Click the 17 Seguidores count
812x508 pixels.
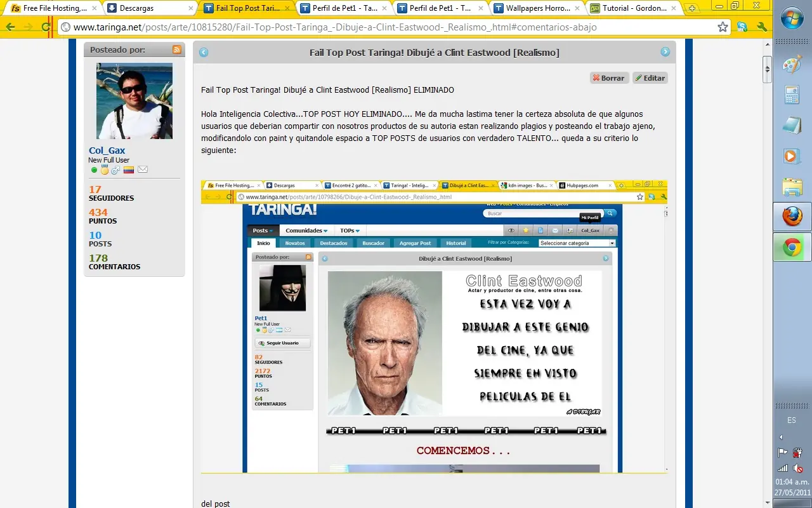(x=95, y=189)
